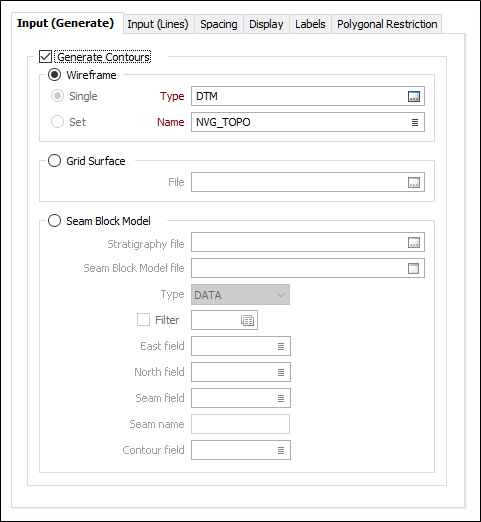Viewport: 481px width, 522px height.
Task: Open the Seam field list selector
Action: [x=281, y=398]
